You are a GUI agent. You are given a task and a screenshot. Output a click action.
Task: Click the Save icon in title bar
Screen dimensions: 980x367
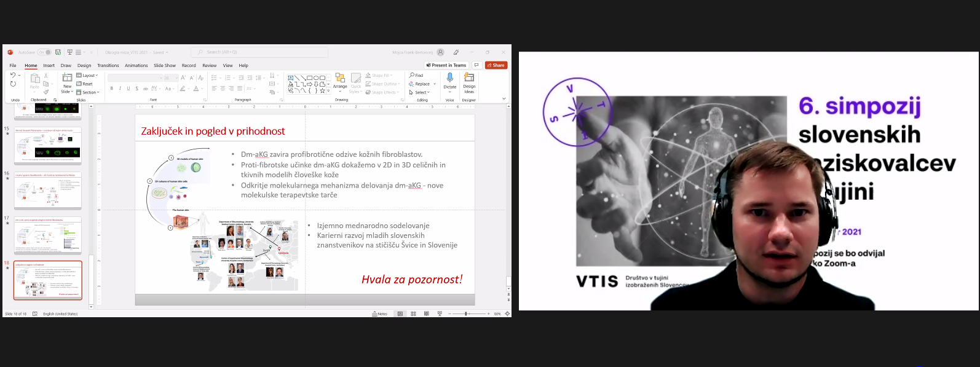[58, 52]
